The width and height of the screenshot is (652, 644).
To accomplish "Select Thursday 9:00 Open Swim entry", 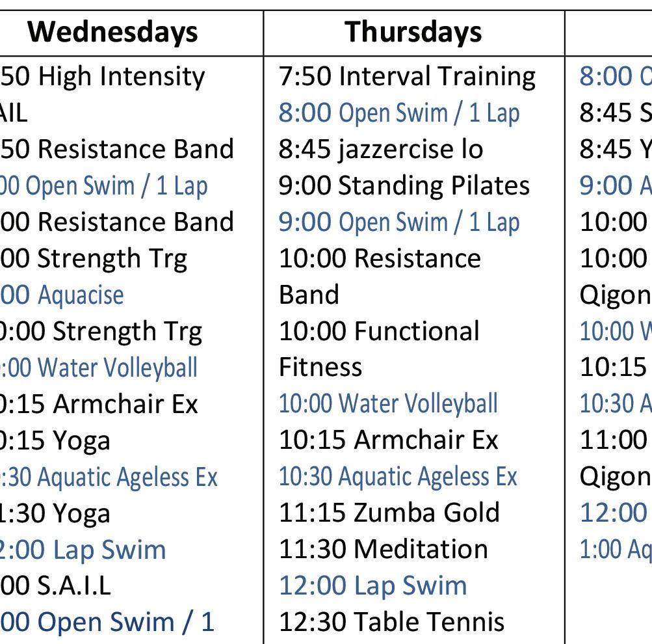I will pyautogui.click(x=399, y=222).
